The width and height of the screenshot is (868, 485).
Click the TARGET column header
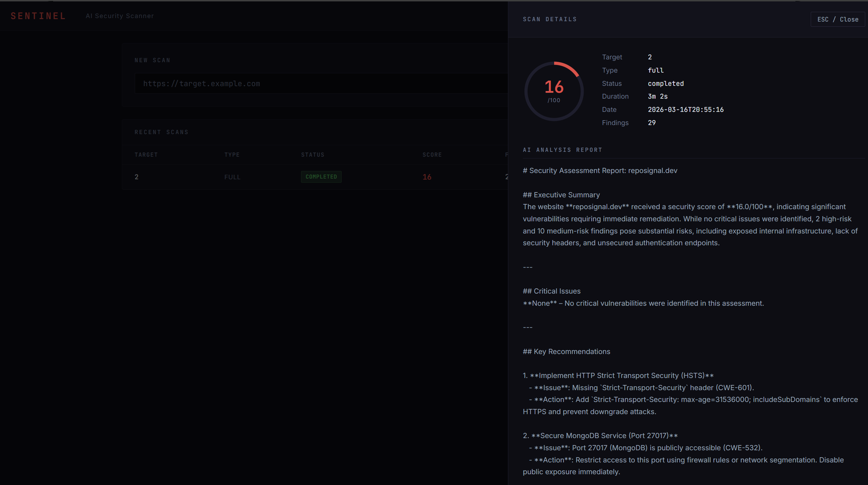(146, 155)
